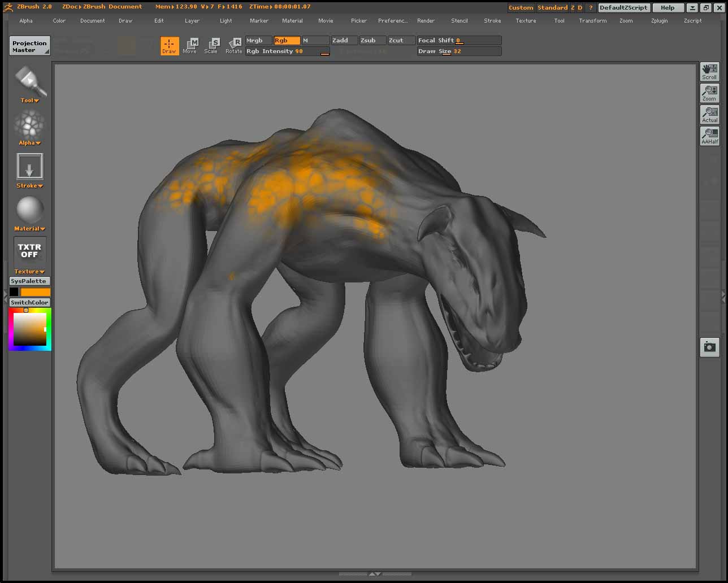
Task: Click the camera snapshot icon on right side
Action: click(709, 347)
